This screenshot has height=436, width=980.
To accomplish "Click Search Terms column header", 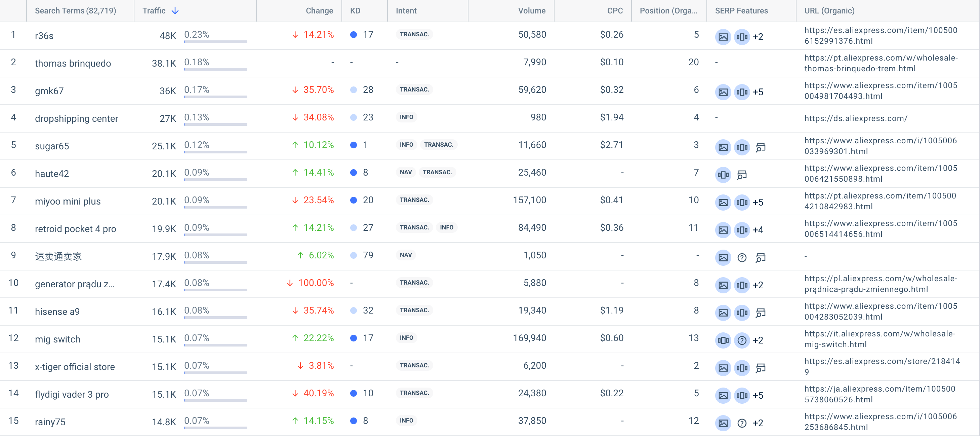I will coord(75,11).
